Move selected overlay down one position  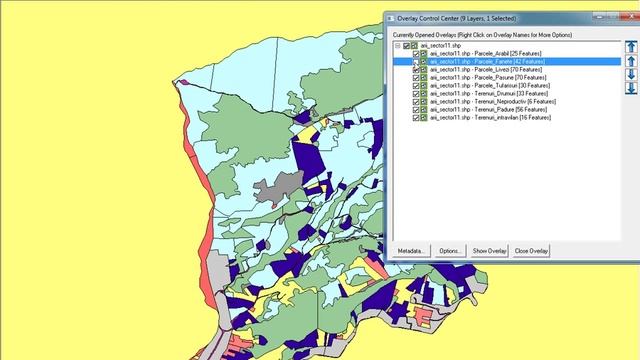click(x=631, y=74)
